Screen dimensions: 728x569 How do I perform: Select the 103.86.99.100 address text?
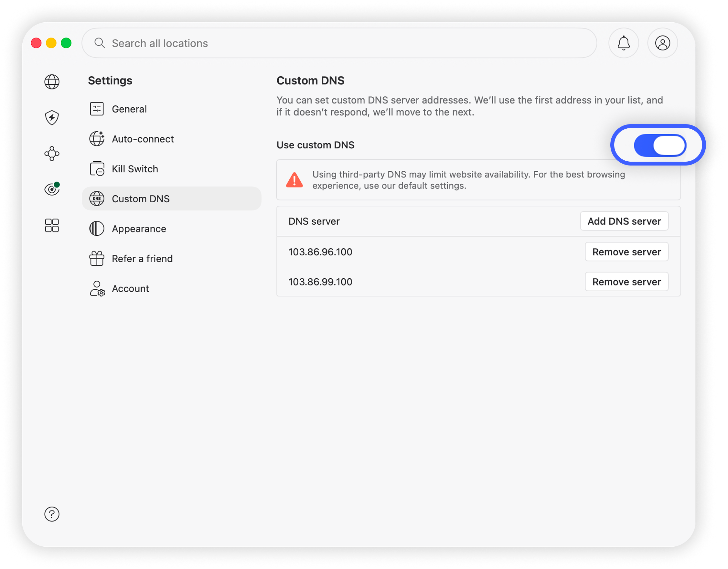[320, 282]
